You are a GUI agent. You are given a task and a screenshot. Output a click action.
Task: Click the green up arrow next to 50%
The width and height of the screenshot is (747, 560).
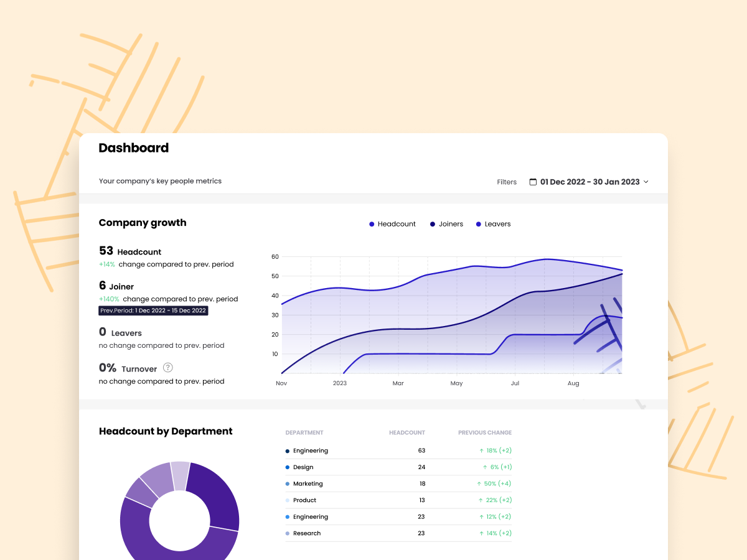click(479, 483)
